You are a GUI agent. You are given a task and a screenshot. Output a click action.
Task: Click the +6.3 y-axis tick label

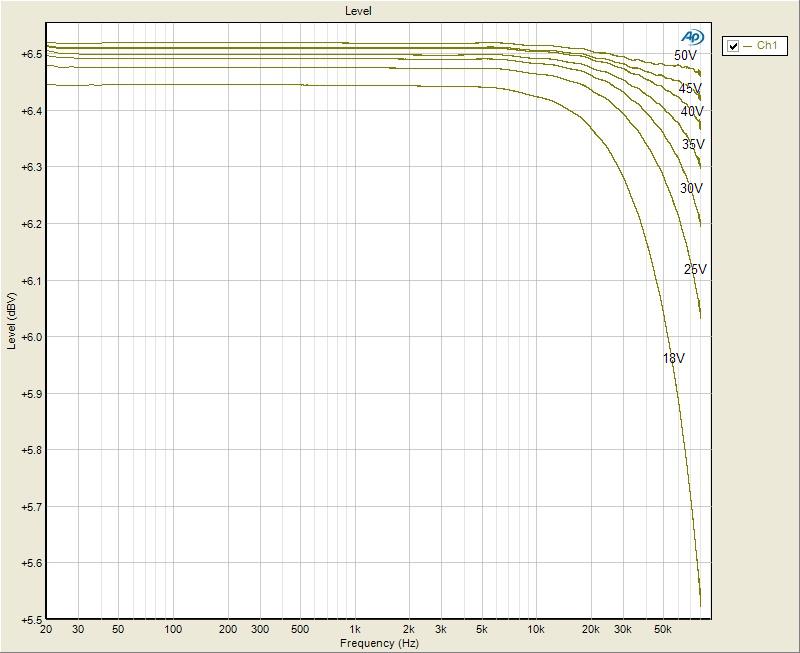pyautogui.click(x=31, y=167)
